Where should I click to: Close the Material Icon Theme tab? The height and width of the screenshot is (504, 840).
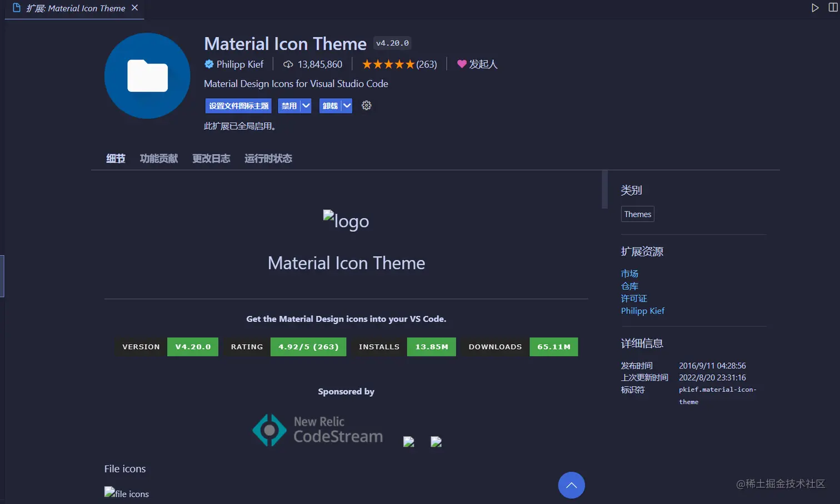click(134, 8)
